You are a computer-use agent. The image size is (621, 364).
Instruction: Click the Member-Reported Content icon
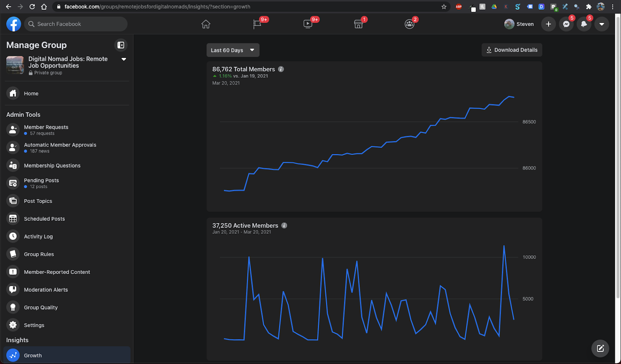pyautogui.click(x=13, y=272)
